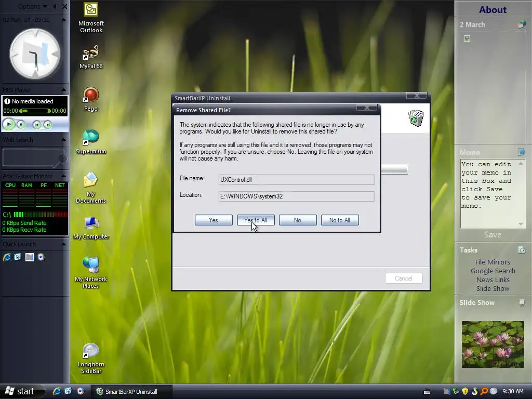Open the Slide Show task link
The width and height of the screenshot is (532, 399).
pyautogui.click(x=493, y=288)
